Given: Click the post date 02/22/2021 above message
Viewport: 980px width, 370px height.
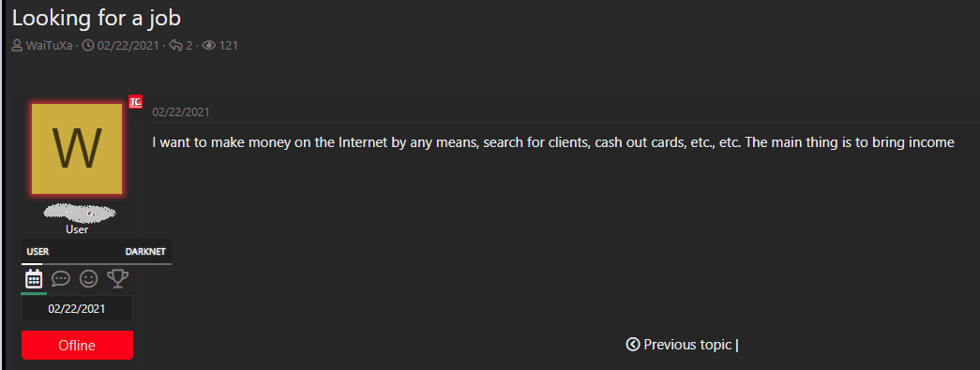Looking at the screenshot, I should pyautogui.click(x=181, y=112).
